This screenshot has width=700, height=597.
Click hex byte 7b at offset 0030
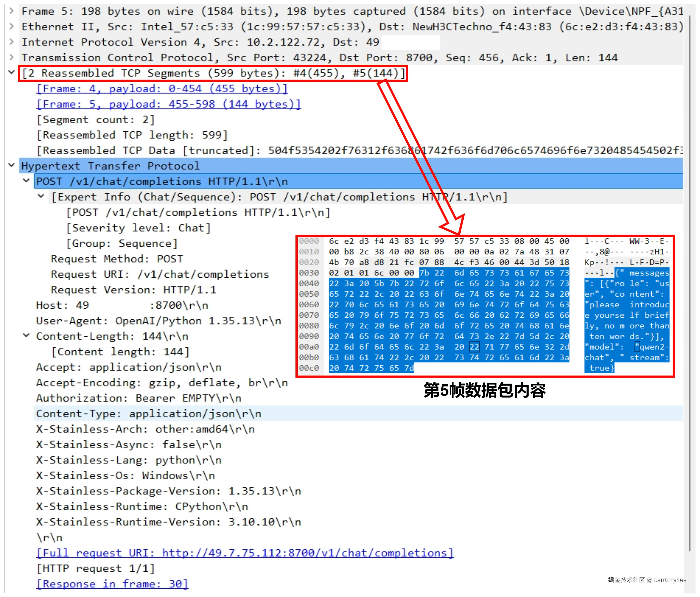[x=424, y=273]
